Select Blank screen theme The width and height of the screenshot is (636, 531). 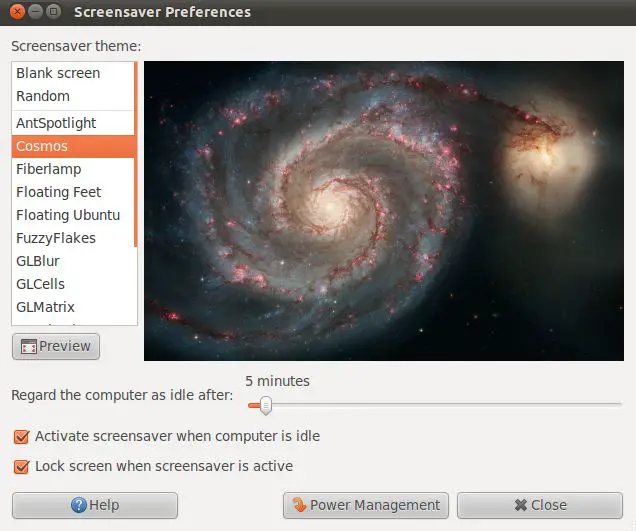point(58,73)
